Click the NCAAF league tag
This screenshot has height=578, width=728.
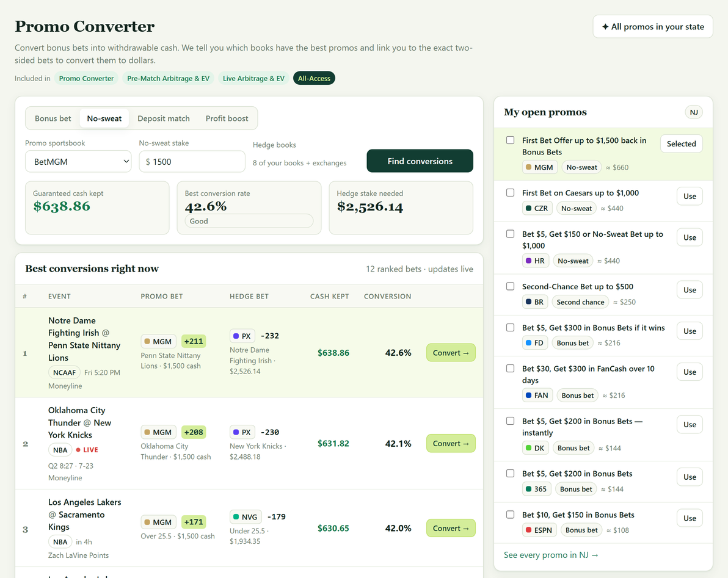(64, 372)
